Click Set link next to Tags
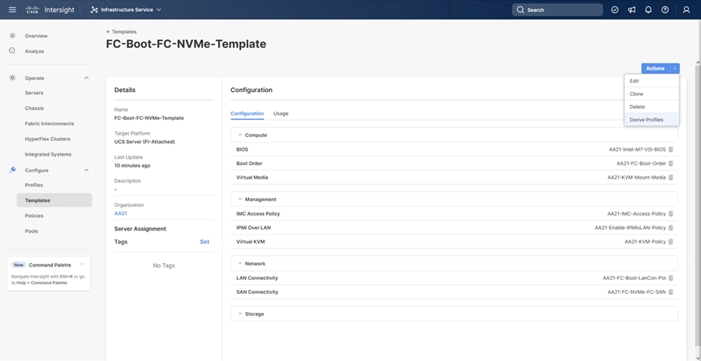This screenshot has width=701, height=361. point(204,242)
